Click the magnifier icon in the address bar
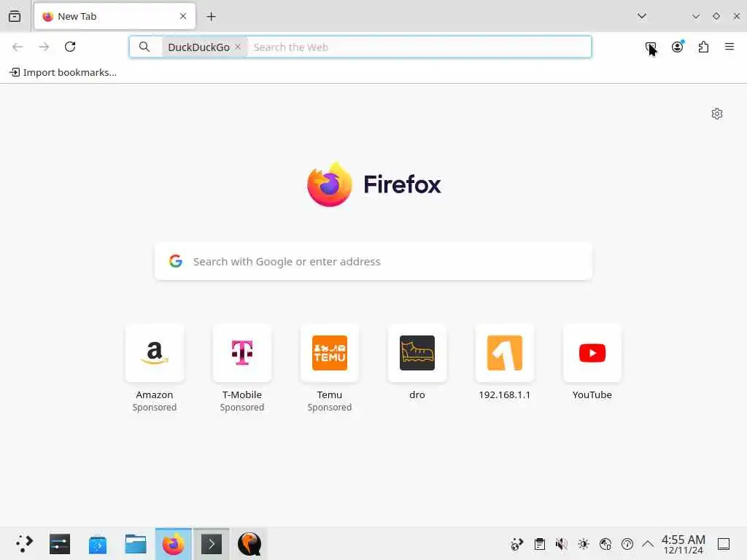The width and height of the screenshot is (747, 560). (144, 47)
